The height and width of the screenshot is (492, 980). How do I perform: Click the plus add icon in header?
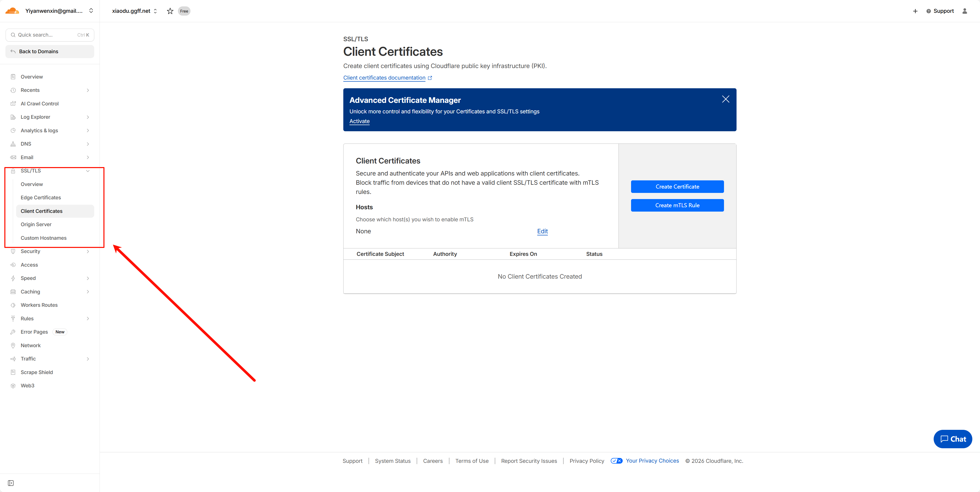point(915,11)
